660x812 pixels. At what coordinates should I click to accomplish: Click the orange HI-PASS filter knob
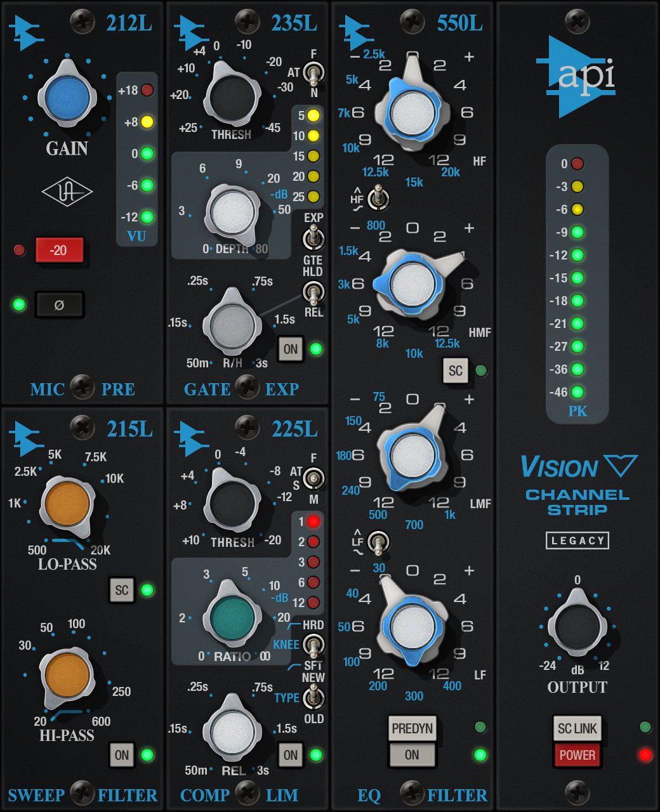click(67, 676)
